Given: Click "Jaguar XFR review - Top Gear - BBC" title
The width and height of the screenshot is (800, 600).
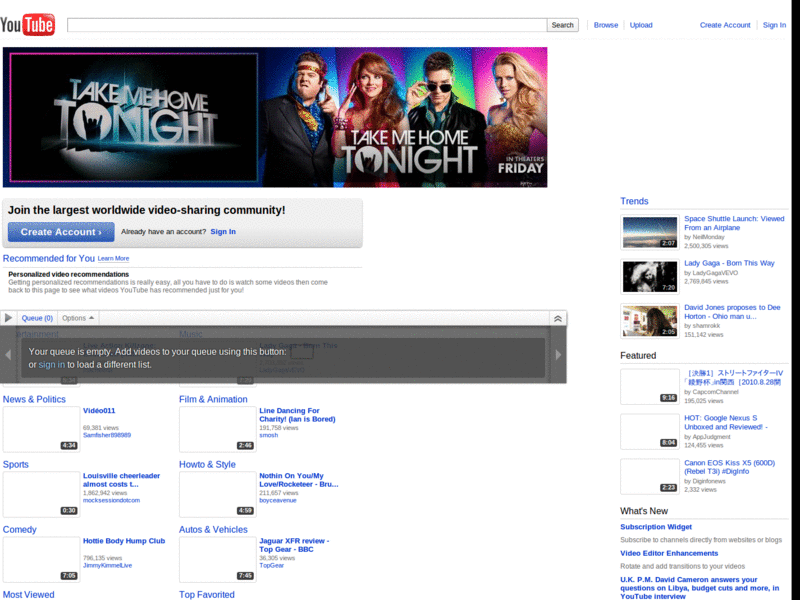Looking at the screenshot, I should [294, 545].
